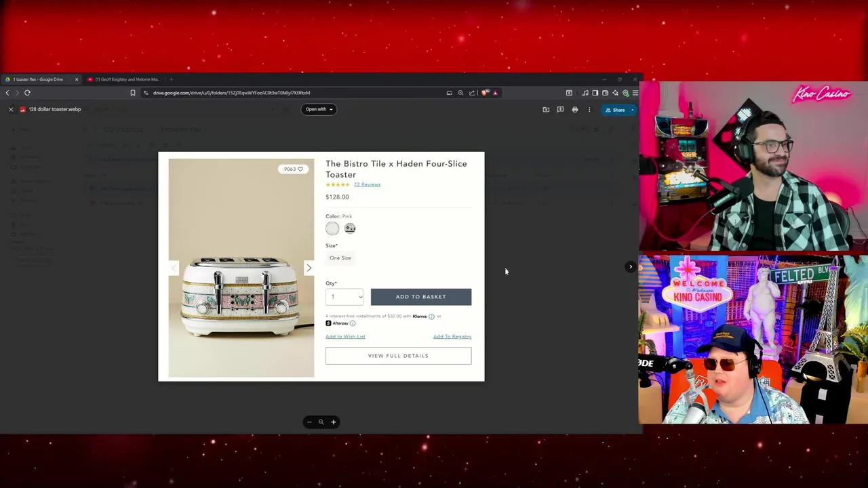This screenshot has height=488, width=868.
Task: Click the red image file type icon
Action: tap(22, 109)
